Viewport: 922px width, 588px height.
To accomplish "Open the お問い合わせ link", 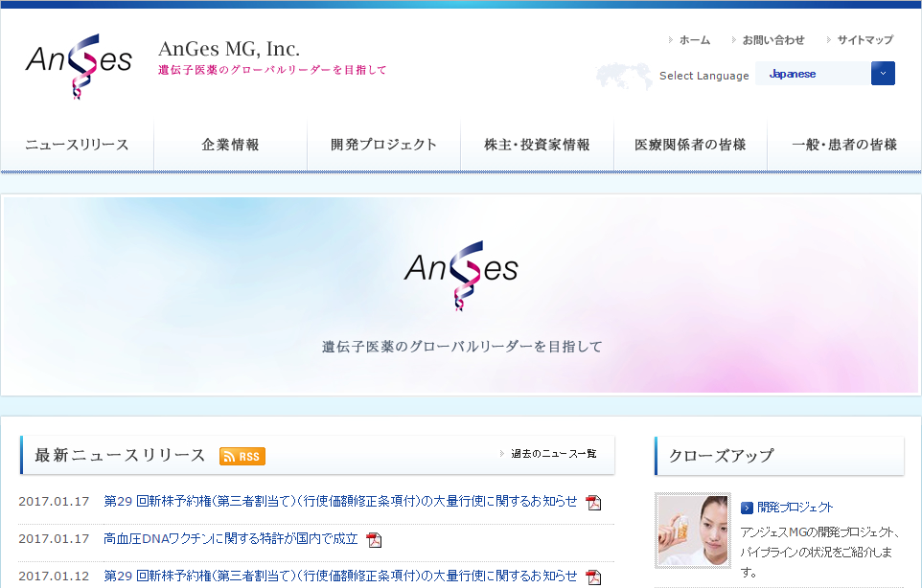I will pyautogui.click(x=773, y=40).
